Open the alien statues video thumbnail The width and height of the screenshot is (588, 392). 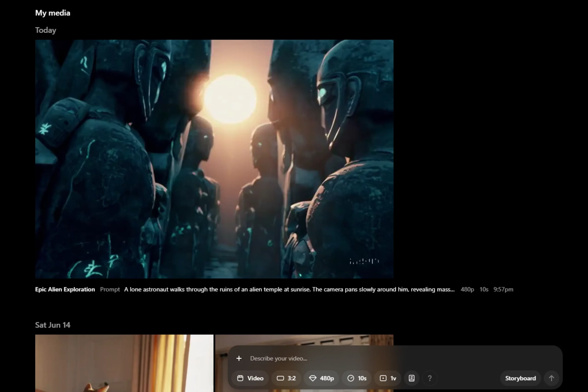(214, 159)
